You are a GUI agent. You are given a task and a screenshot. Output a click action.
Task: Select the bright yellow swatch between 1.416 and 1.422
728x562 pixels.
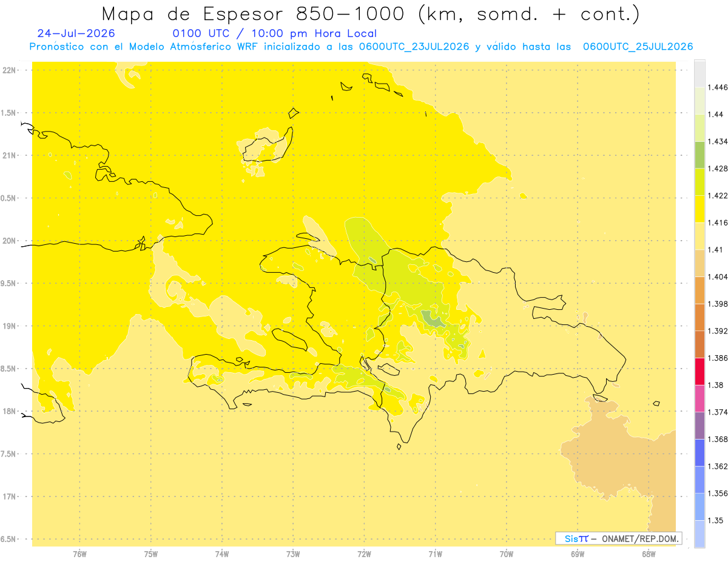tap(699, 209)
